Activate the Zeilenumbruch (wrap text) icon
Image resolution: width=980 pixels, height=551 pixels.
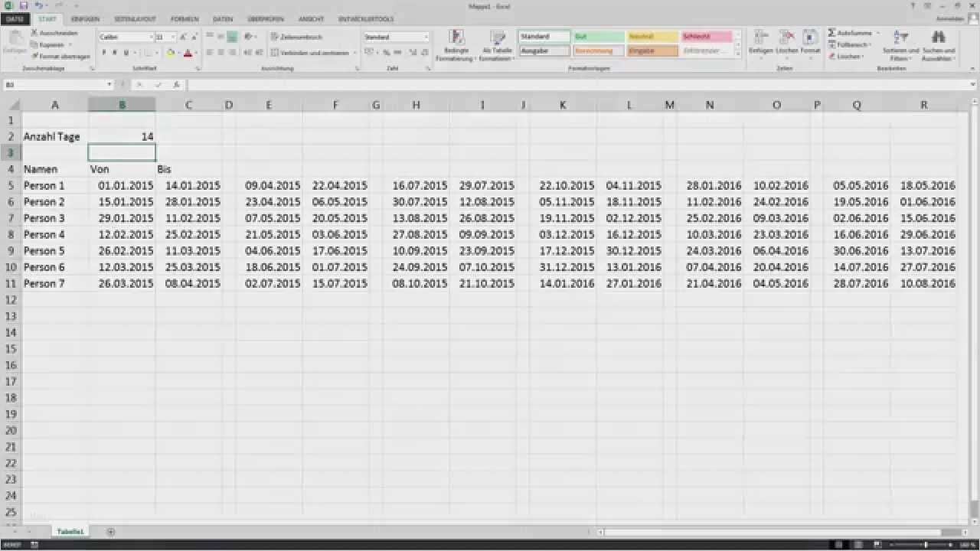coord(292,36)
